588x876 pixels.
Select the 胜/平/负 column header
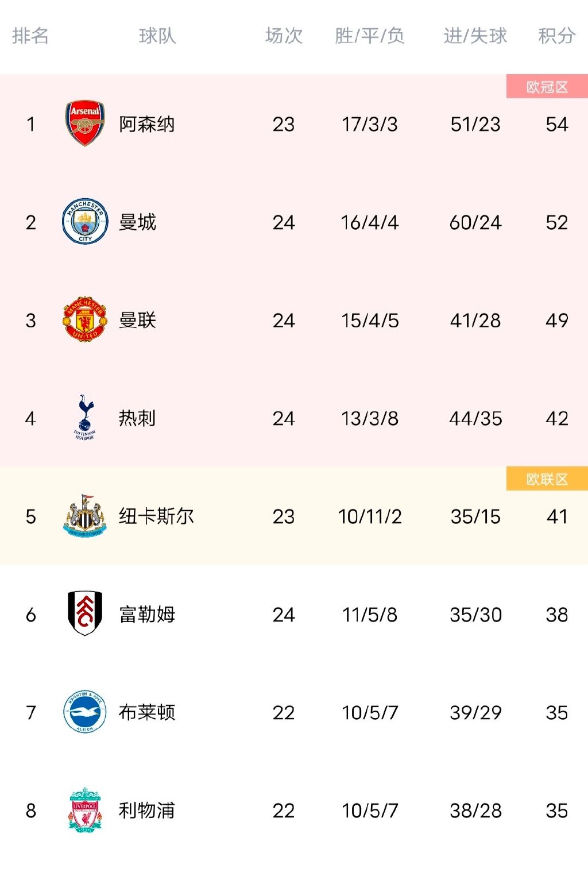point(370,36)
